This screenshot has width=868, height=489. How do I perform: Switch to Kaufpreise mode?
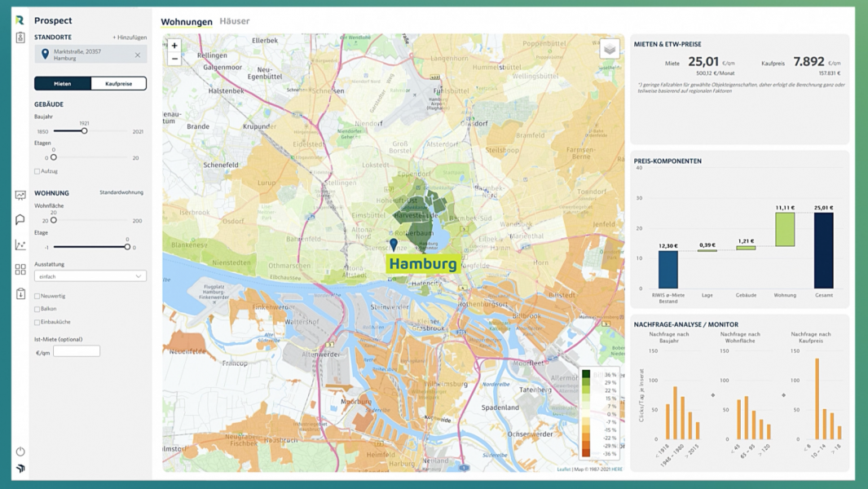point(118,84)
